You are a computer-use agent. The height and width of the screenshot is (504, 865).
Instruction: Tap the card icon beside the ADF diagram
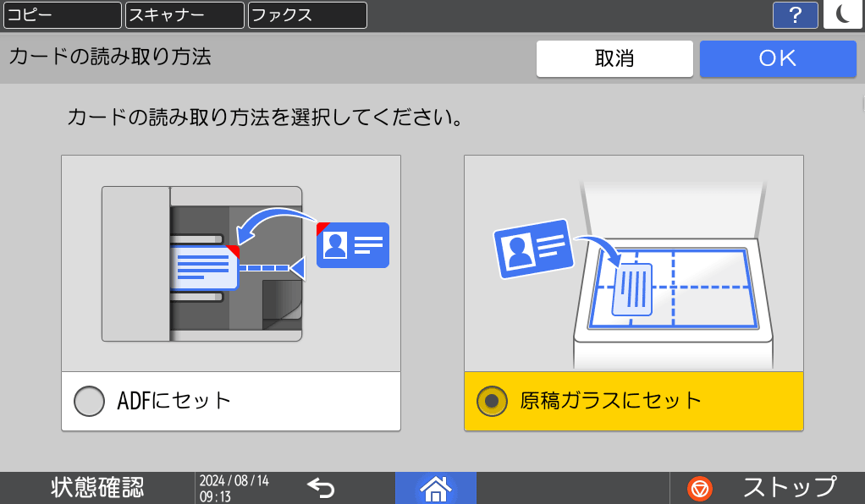(x=352, y=245)
